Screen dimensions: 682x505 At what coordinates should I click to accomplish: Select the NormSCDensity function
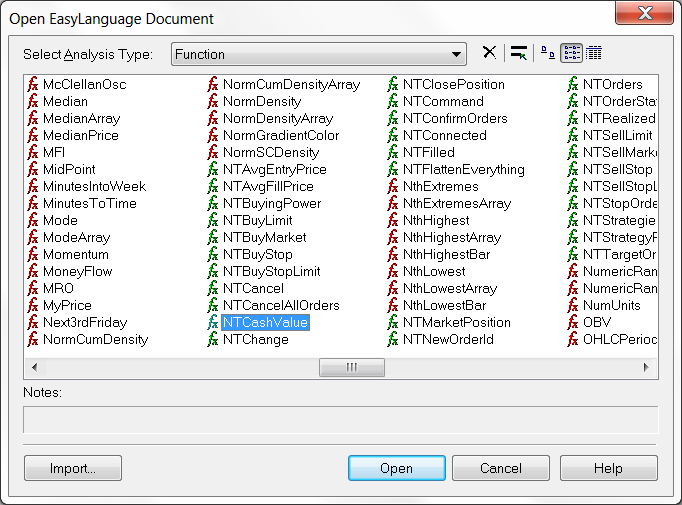271,152
